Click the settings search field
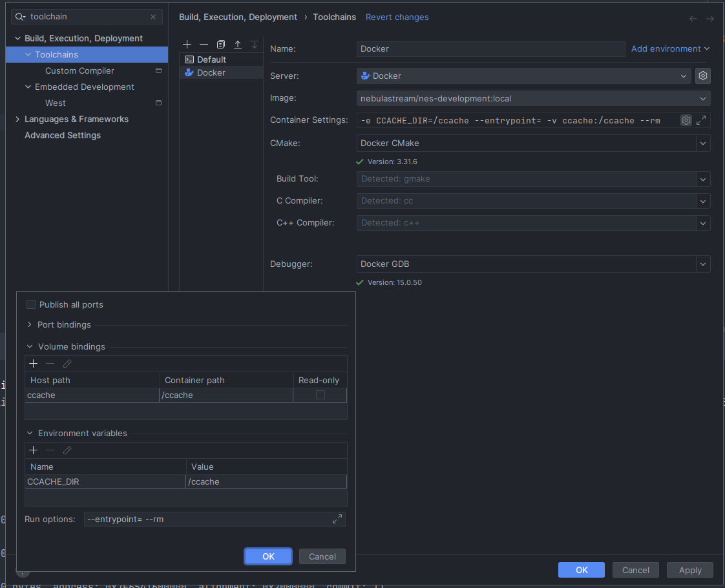Image resolution: width=725 pixels, height=588 pixels. tap(88, 17)
